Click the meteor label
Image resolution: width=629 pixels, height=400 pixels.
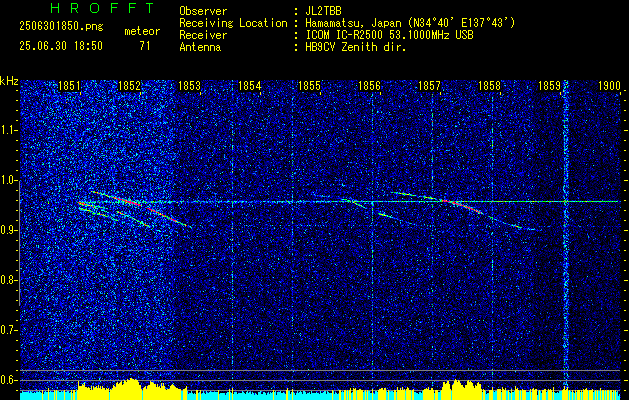coord(142,31)
